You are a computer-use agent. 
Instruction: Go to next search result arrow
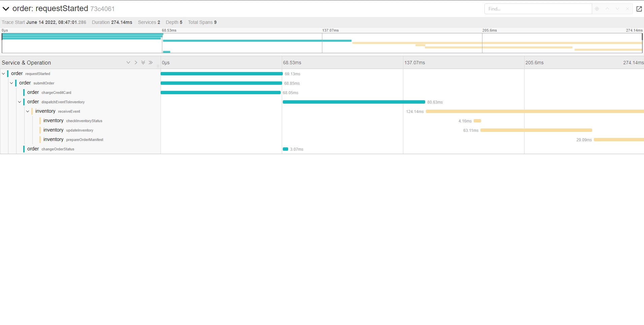pos(617,9)
